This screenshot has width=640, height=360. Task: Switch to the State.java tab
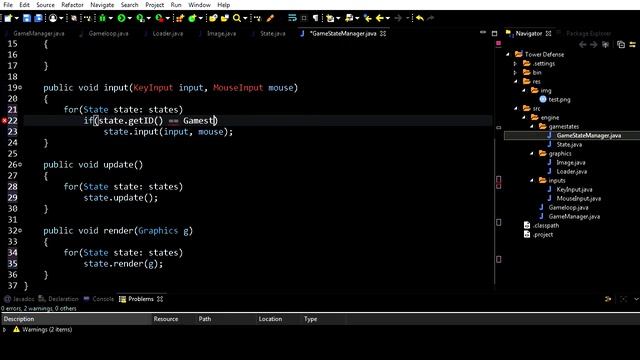(273, 33)
